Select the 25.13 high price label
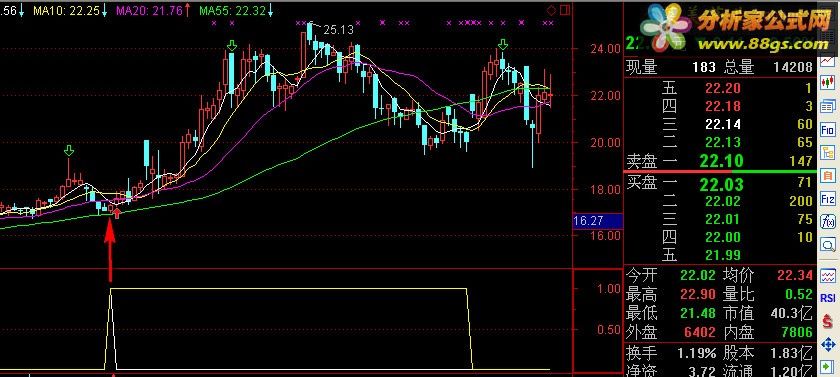This screenshot has width=840, height=377. tap(339, 30)
